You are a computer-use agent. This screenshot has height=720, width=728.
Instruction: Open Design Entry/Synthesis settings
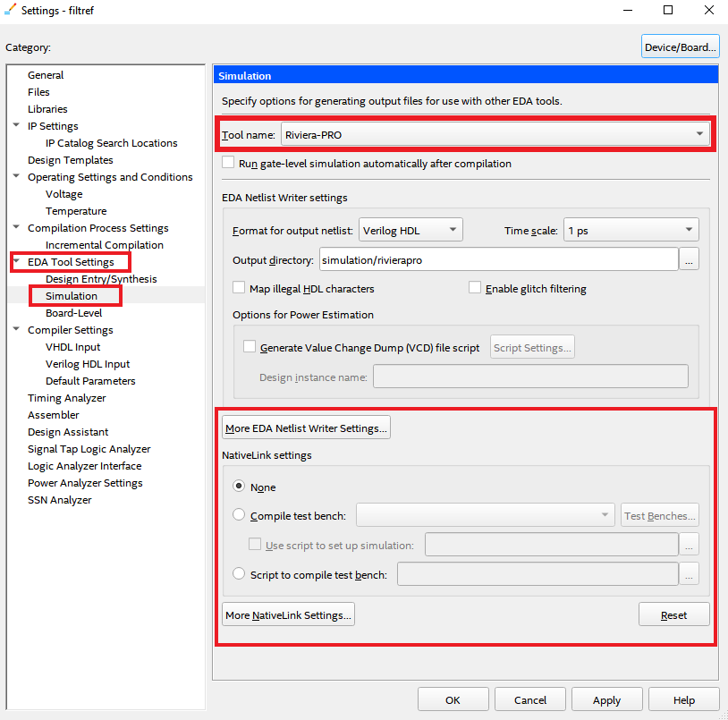(x=101, y=279)
